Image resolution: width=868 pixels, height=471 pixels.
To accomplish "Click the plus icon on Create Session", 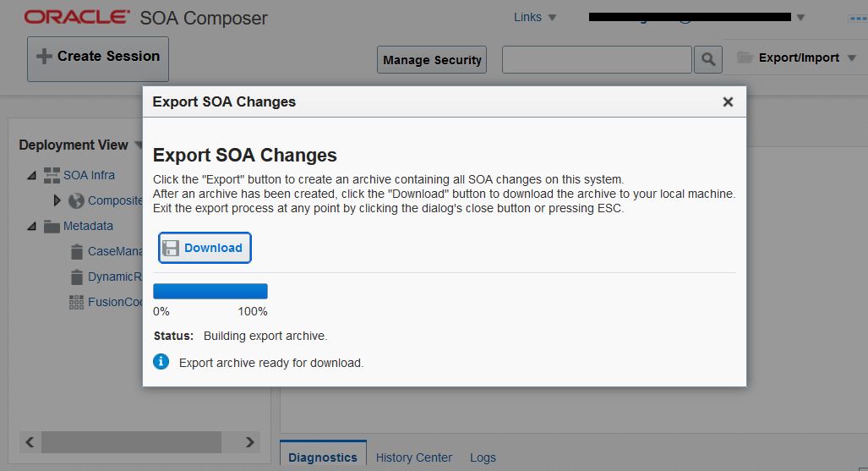I will click(44, 56).
